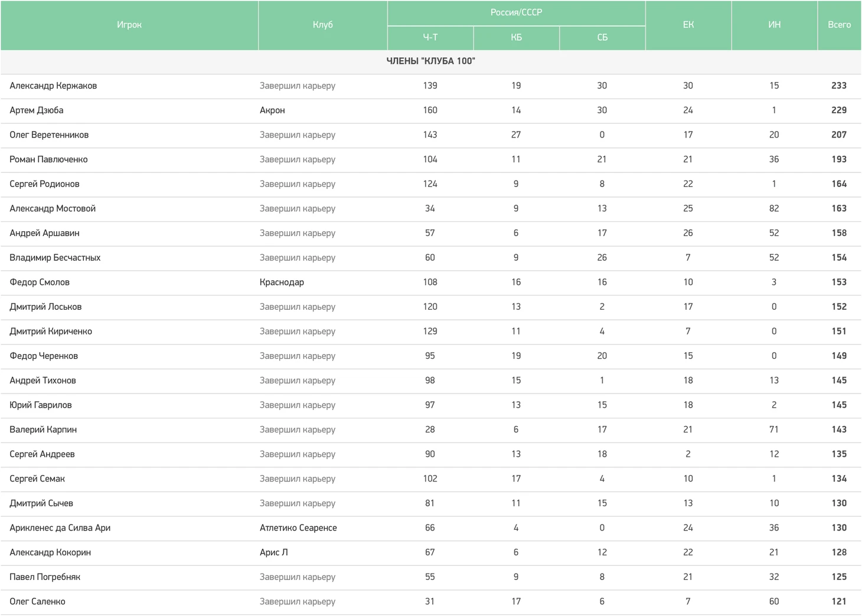
Task: Select the КБ sub-column header
Action: pyautogui.click(x=516, y=37)
